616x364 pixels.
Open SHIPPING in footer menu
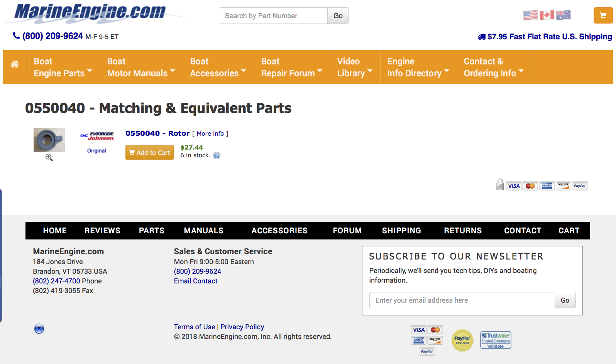click(x=401, y=231)
